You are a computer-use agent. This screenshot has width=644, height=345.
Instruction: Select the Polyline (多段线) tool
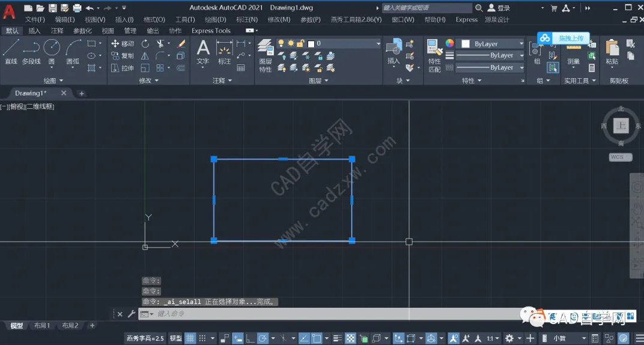click(x=31, y=51)
